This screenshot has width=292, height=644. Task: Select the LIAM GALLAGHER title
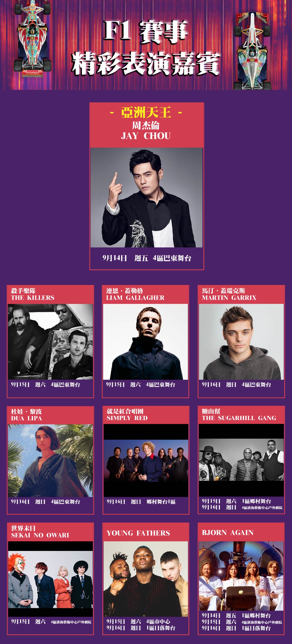click(135, 298)
